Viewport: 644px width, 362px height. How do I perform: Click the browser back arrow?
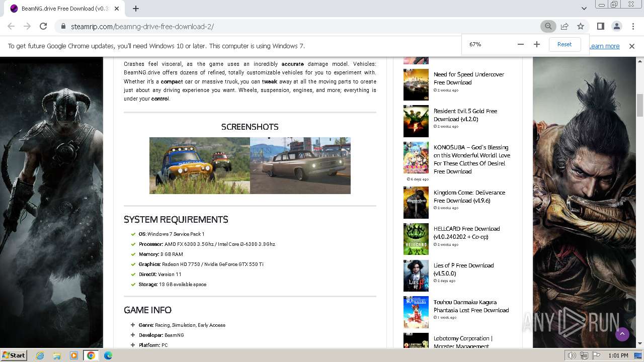pyautogui.click(x=11, y=27)
